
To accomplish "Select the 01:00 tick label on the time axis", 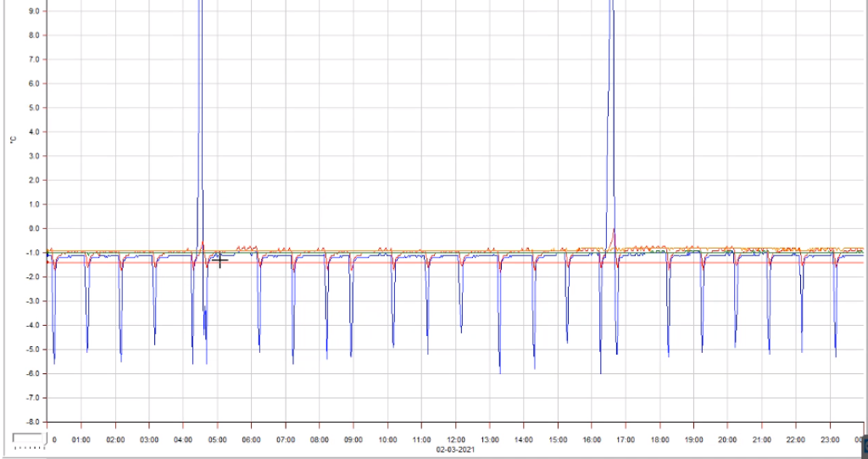I will click(x=81, y=440).
